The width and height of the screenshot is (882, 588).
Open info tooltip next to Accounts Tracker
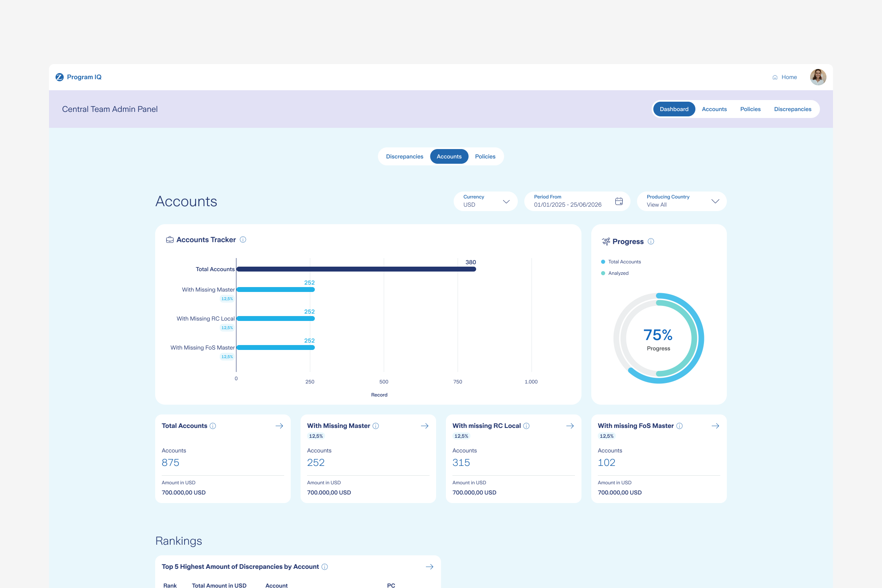click(243, 240)
